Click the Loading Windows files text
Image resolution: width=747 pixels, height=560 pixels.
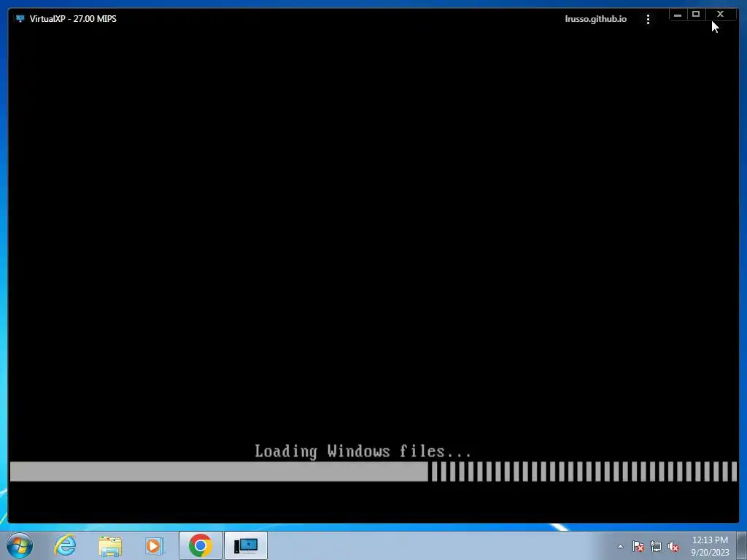click(363, 451)
